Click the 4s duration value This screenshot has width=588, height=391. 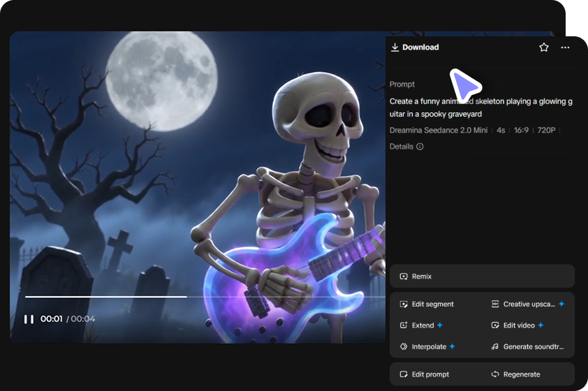(x=501, y=130)
